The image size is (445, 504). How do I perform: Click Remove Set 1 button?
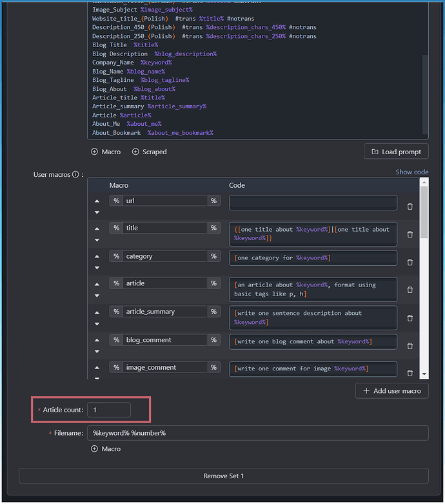[224, 476]
